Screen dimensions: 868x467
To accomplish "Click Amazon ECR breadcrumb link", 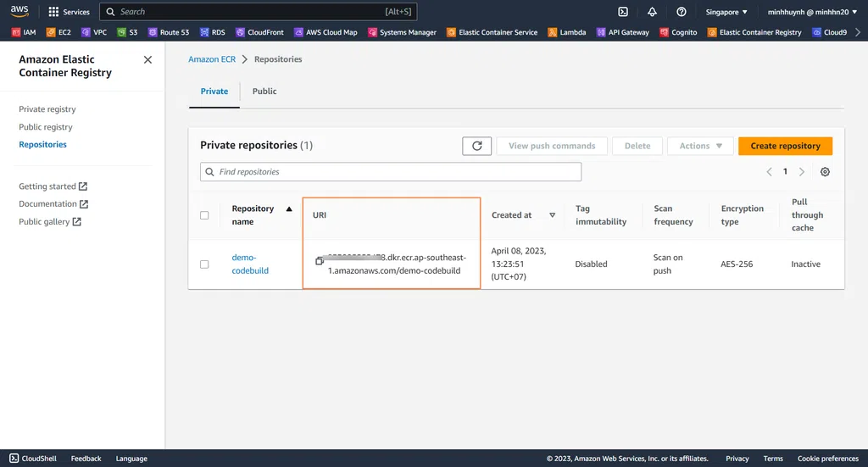I will 212,59.
